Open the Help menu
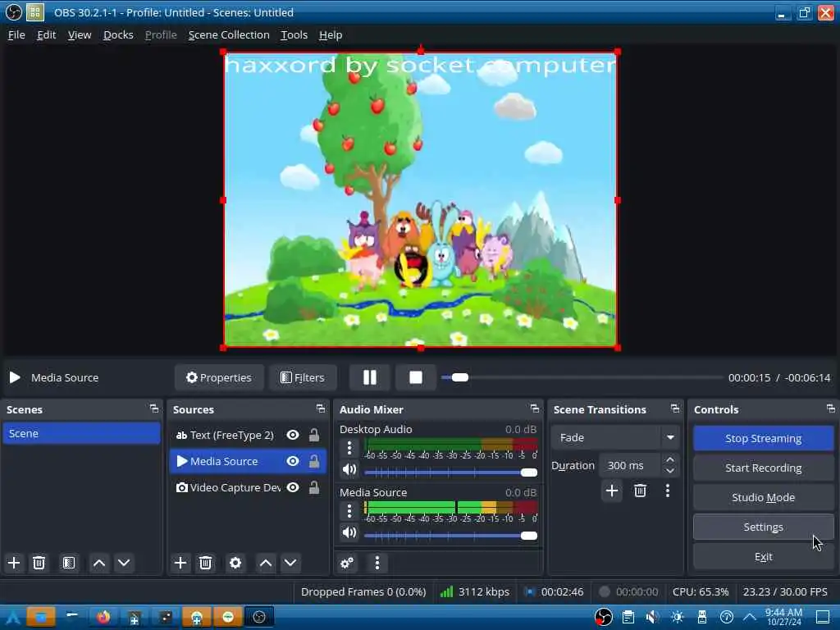The image size is (840, 630). pyautogui.click(x=331, y=34)
